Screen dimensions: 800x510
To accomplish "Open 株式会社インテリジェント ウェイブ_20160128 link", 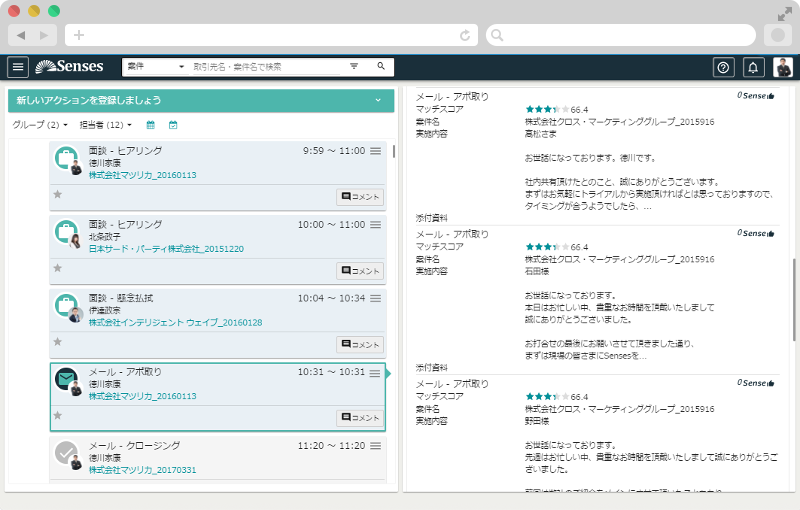I will tap(176, 322).
